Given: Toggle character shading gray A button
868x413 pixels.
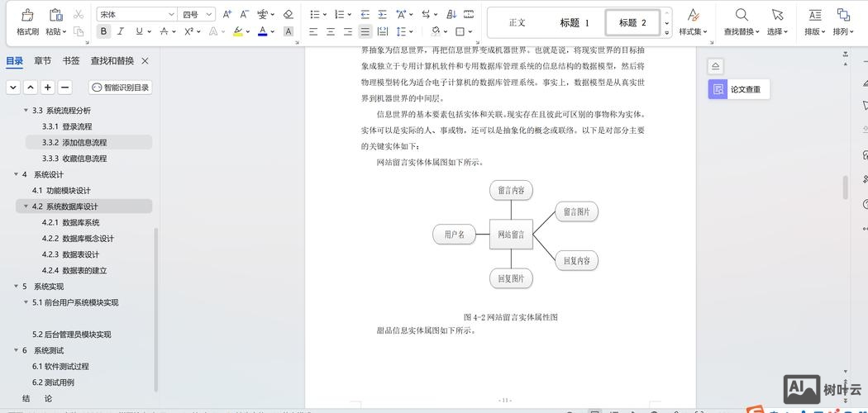Looking at the screenshot, I should pyautogui.click(x=288, y=31).
